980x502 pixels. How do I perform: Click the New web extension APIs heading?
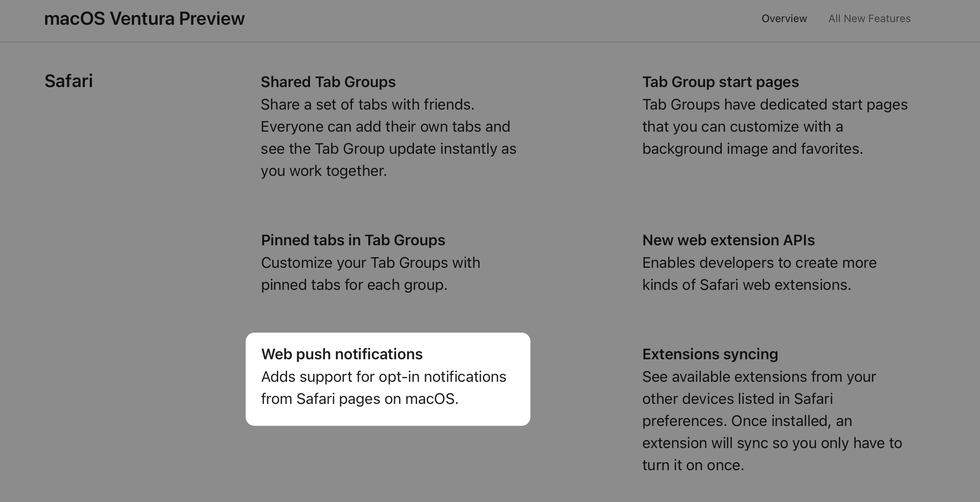click(x=728, y=240)
